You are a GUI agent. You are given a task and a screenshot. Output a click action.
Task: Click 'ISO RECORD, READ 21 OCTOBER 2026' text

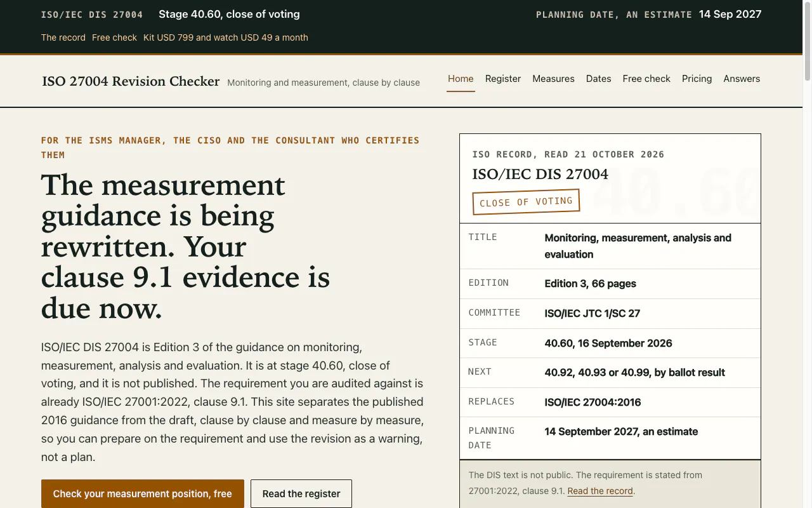pos(568,154)
